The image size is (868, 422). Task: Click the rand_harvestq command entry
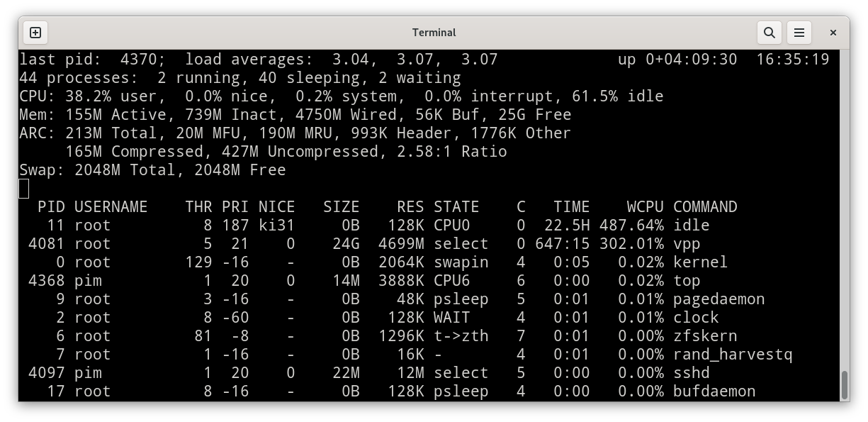click(733, 355)
